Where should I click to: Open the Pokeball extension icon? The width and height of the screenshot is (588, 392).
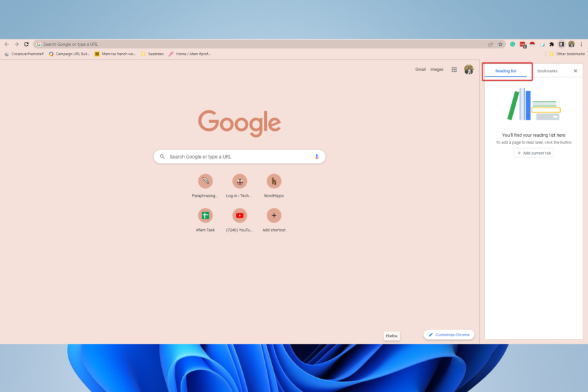(x=532, y=45)
